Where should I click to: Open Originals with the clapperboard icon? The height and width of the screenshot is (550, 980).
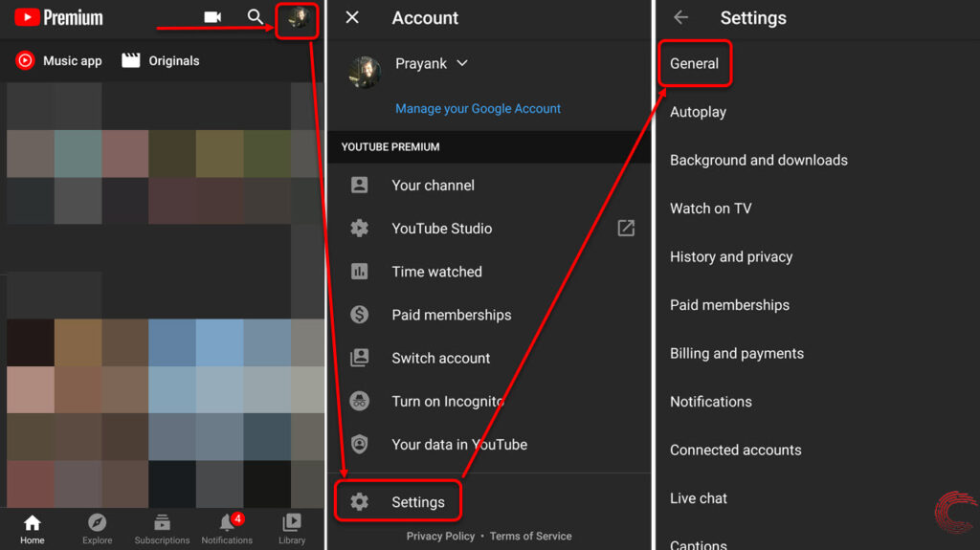tap(160, 60)
